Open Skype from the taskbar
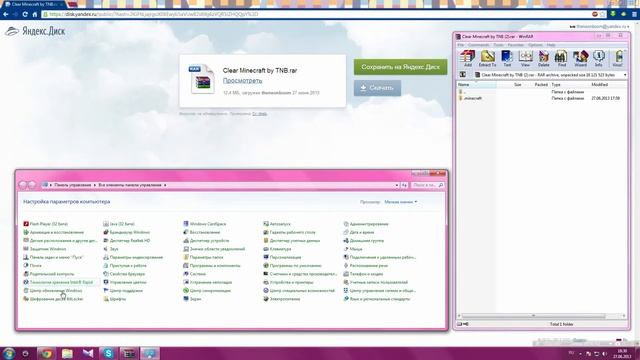 (108, 353)
